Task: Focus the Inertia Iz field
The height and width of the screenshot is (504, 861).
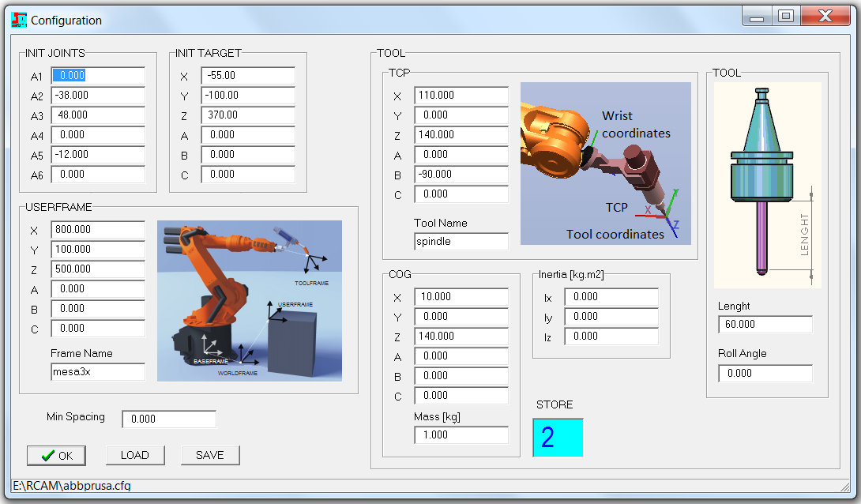Action: [611, 337]
